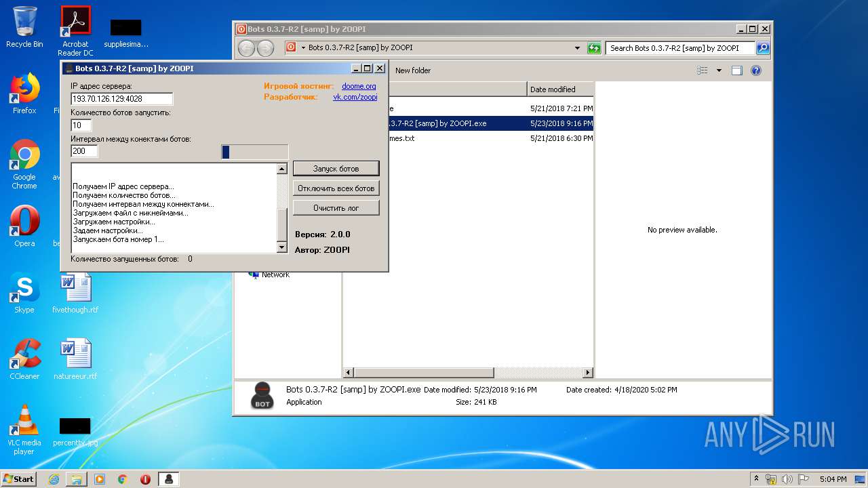Screen dimensions: 868x488
Task: Open fivethough.rtf document icon
Action: pos(75,293)
